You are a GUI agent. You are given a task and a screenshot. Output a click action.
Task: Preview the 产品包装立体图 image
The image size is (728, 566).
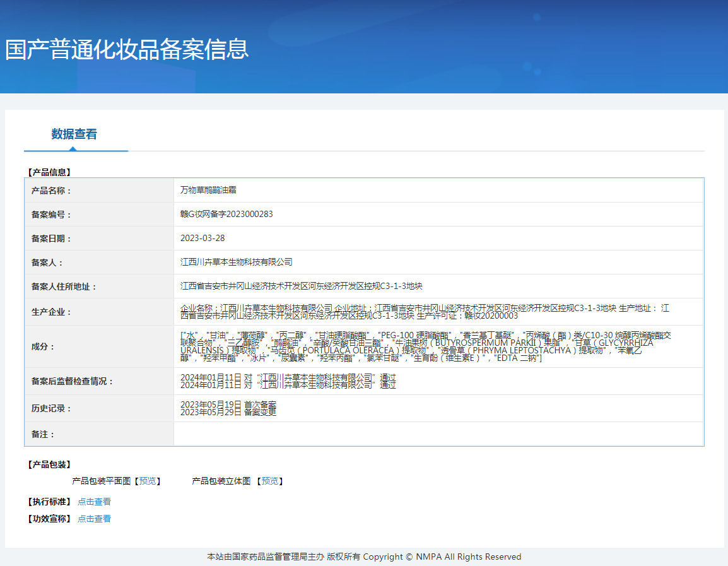coord(270,481)
